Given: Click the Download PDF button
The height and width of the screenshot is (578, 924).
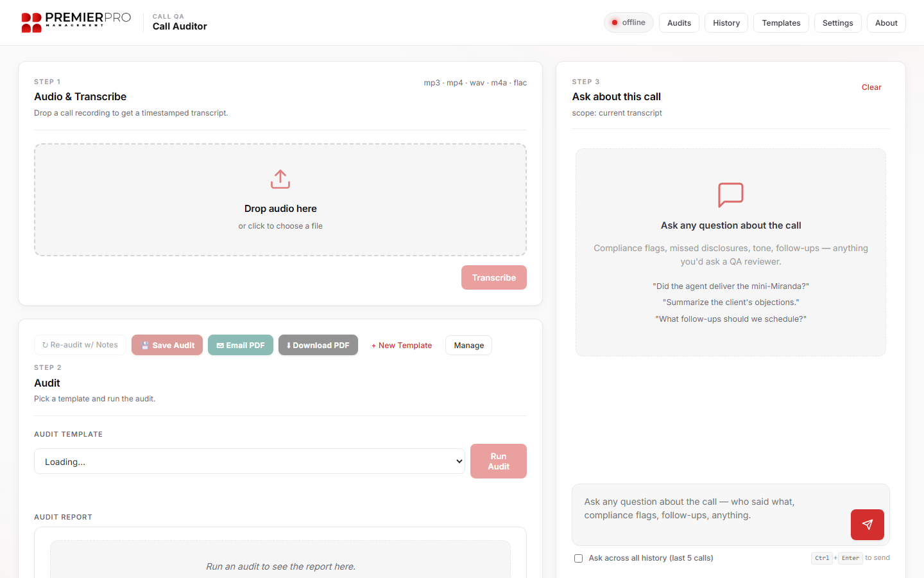Looking at the screenshot, I should 318,345.
